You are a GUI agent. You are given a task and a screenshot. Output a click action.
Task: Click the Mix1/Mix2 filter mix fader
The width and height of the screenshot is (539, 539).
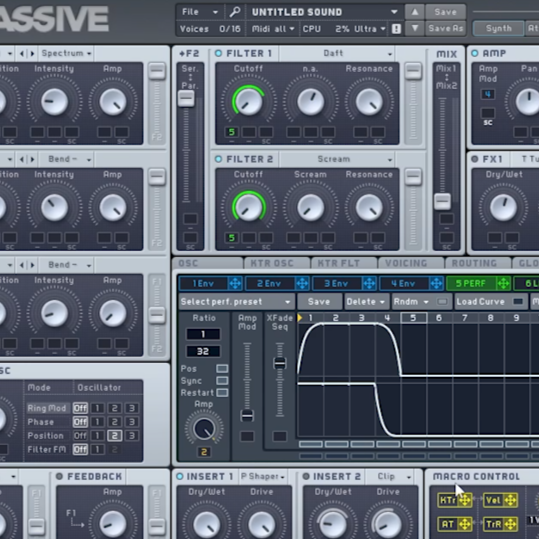442,201
